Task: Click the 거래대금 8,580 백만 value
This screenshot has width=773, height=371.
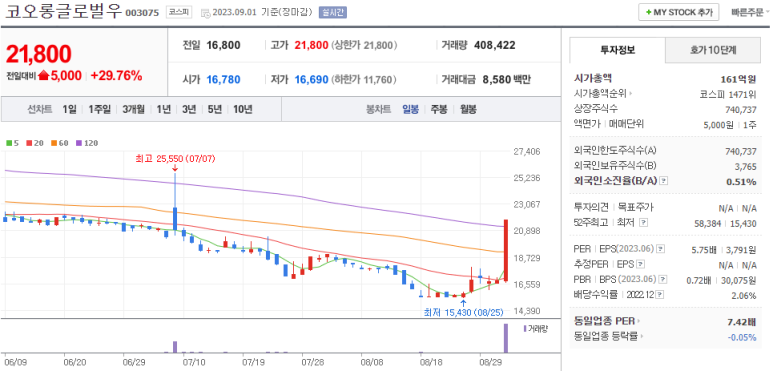Action: [506, 79]
